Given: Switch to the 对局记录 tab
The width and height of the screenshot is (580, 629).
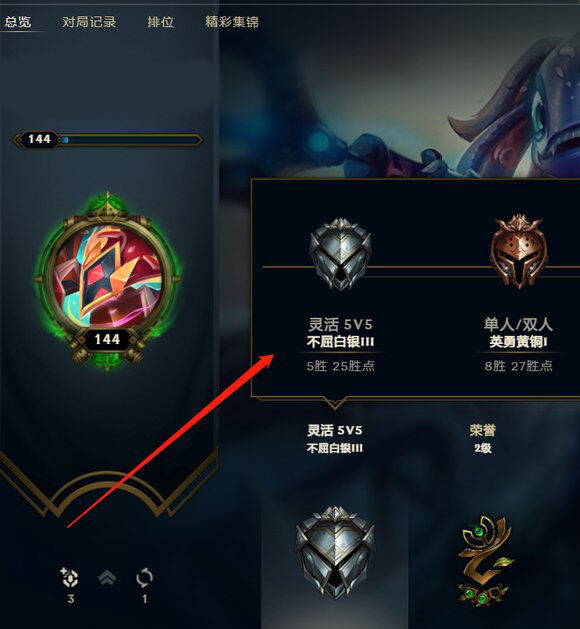Looking at the screenshot, I should click(x=89, y=22).
